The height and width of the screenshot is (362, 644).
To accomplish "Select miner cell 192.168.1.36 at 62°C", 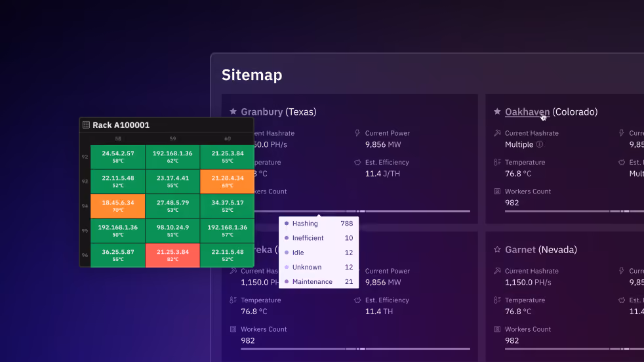I will pyautogui.click(x=172, y=157).
